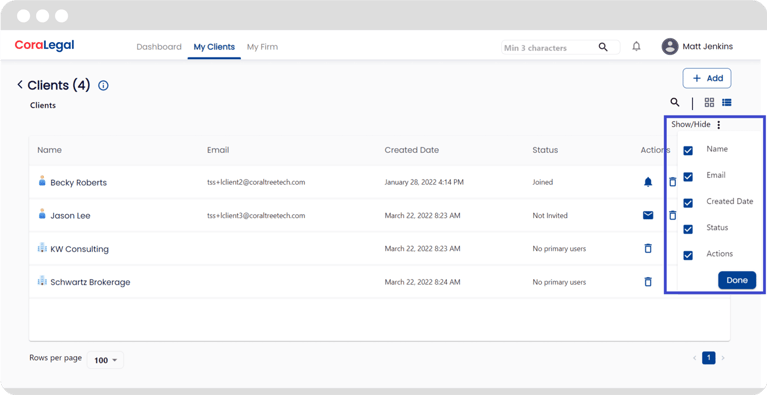Screen dimensions: 767x395
Task: Switch to grid view
Action: [x=709, y=103]
